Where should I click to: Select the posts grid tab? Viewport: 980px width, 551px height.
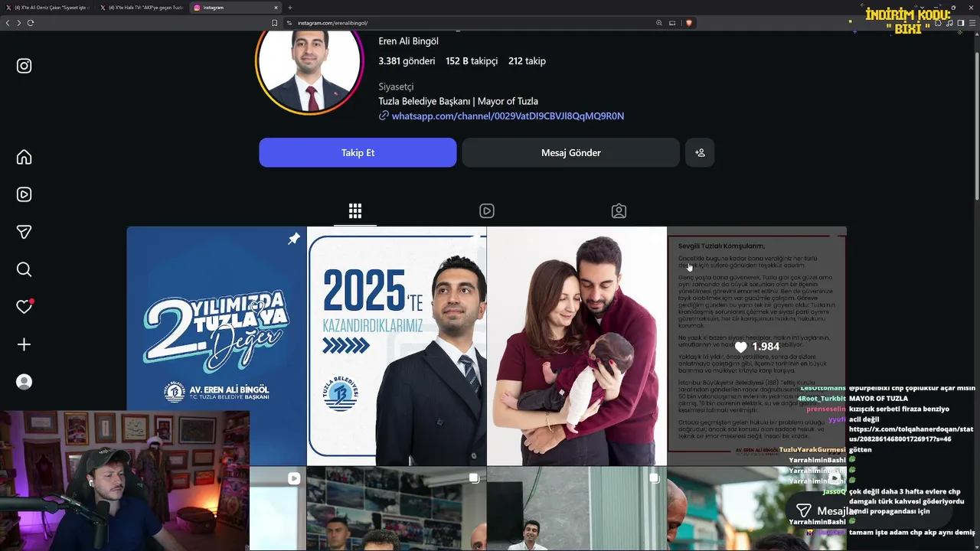[355, 211]
